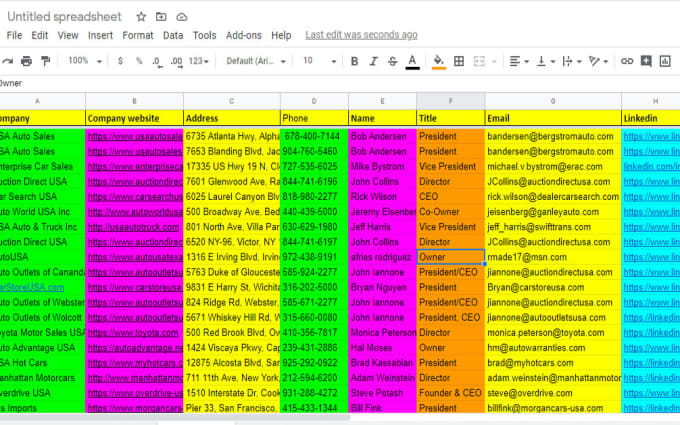Viewport: 680px width, 425px height.
Task: Open the font family dropdown
Action: click(256, 61)
